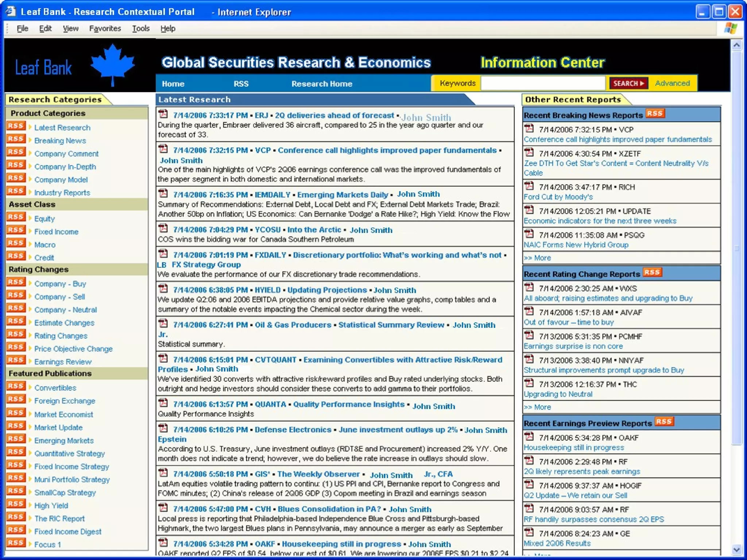Image resolution: width=747 pixels, height=560 pixels.
Task: Click the RSS badge in Recent Breaking News Reports header
Action: point(655,114)
